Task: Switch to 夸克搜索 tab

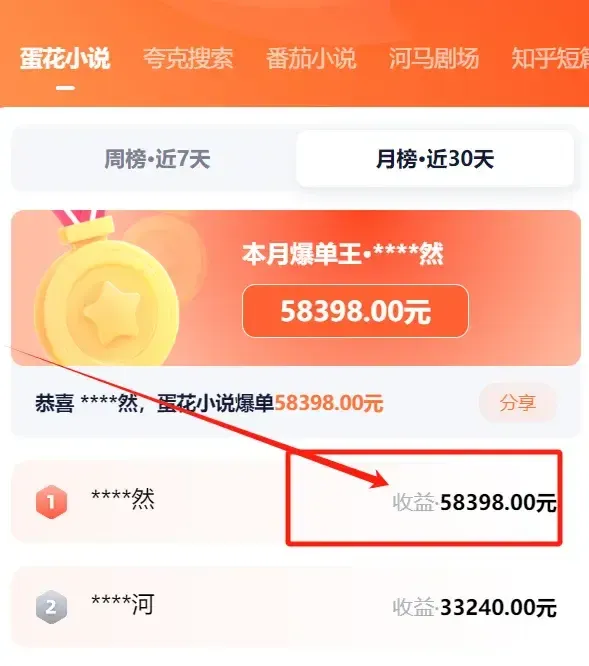Action: pyautogui.click(x=188, y=59)
